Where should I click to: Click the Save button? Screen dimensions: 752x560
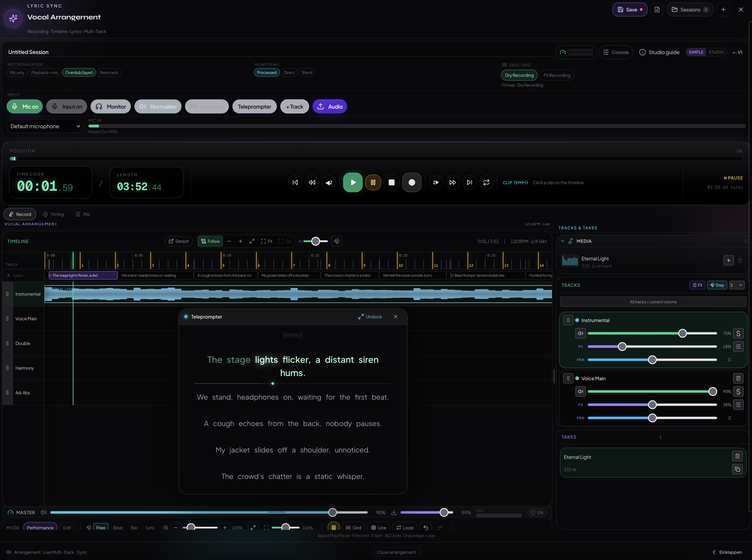tap(630, 9)
